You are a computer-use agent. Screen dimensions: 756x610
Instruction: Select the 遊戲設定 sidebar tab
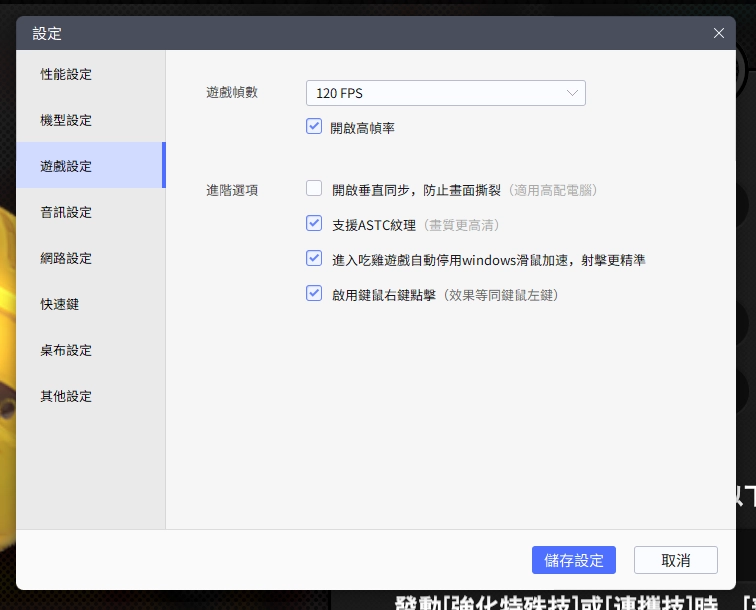91,166
